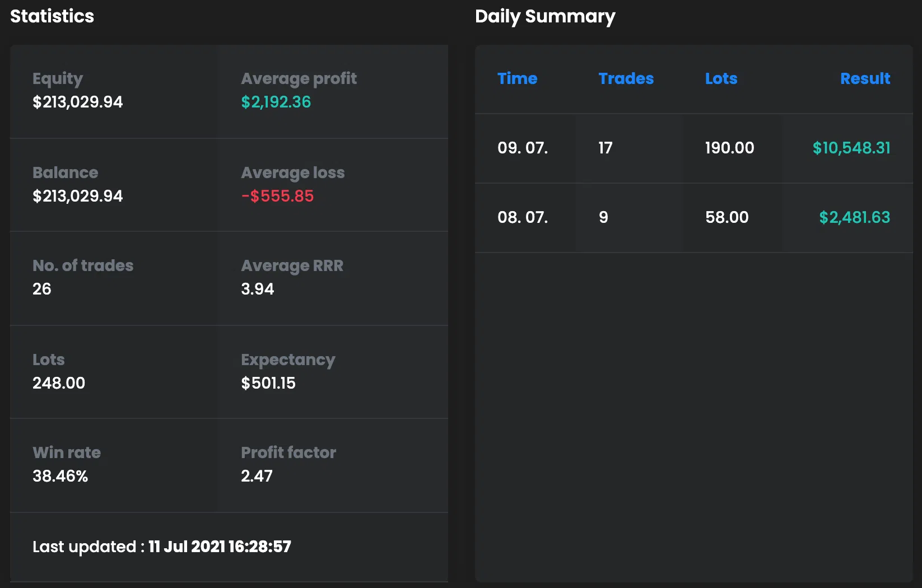Click the Last updated timestamp
Screen dimensions: 922x588
219,547
